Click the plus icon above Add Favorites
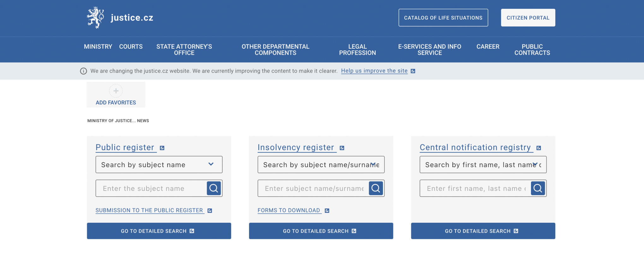Screen dimensions: 644x255 [x=116, y=91]
